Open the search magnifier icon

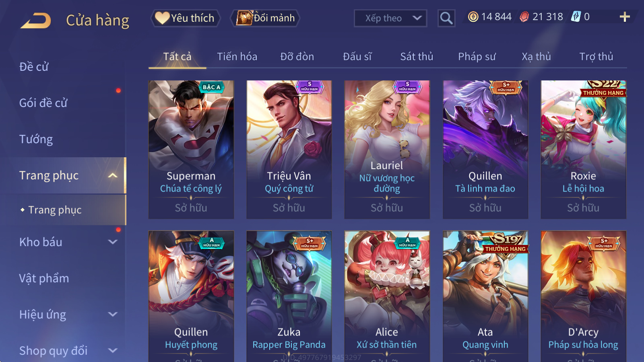click(446, 18)
